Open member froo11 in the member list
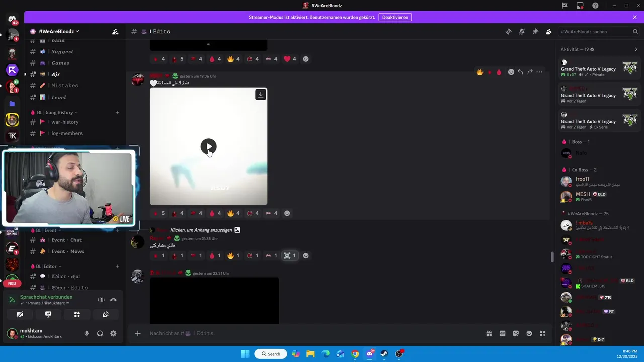The image size is (644, 362). [599, 182]
